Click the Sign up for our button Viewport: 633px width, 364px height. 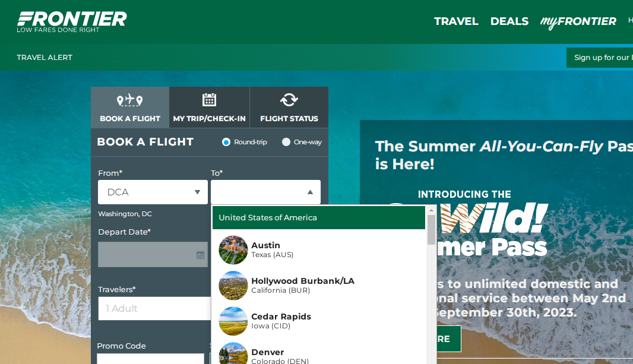coord(600,58)
